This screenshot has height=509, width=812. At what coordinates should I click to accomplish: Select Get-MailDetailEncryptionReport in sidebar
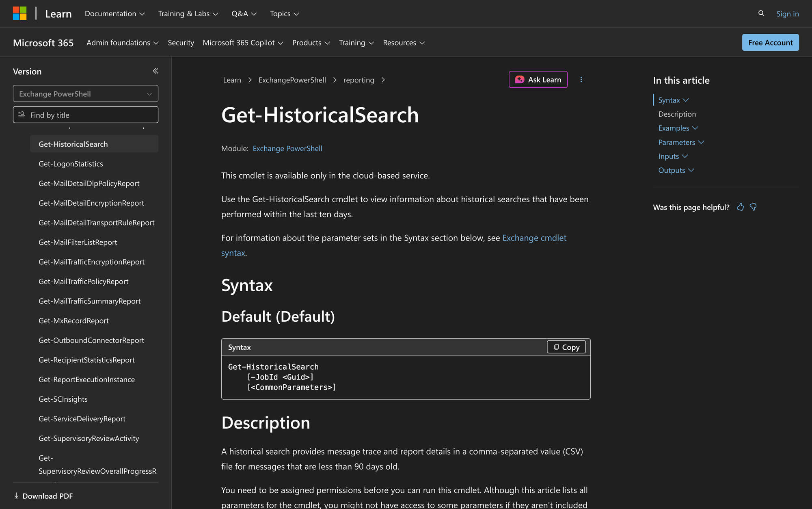(x=91, y=203)
